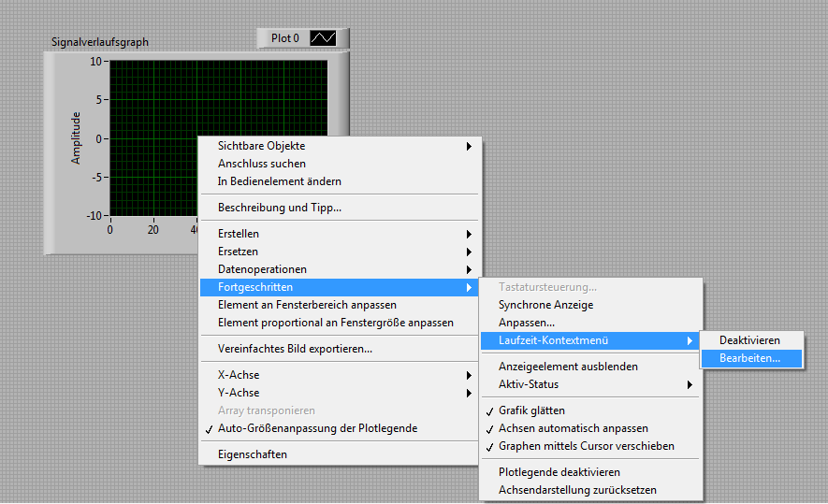This screenshot has height=504, width=828.
Task: Select Achsendarstellung zurücksetzen
Action: point(590,490)
